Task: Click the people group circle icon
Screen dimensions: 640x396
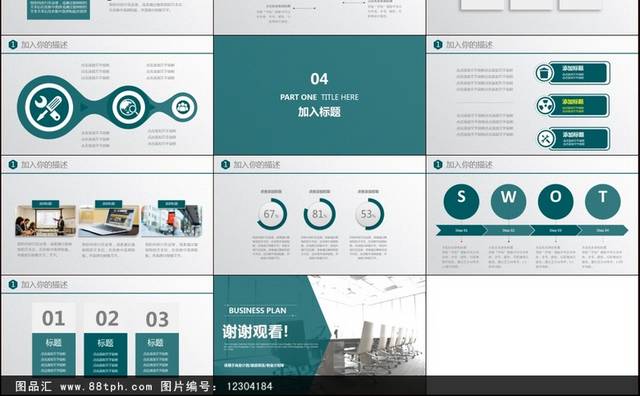Action: pyautogui.click(x=182, y=107)
